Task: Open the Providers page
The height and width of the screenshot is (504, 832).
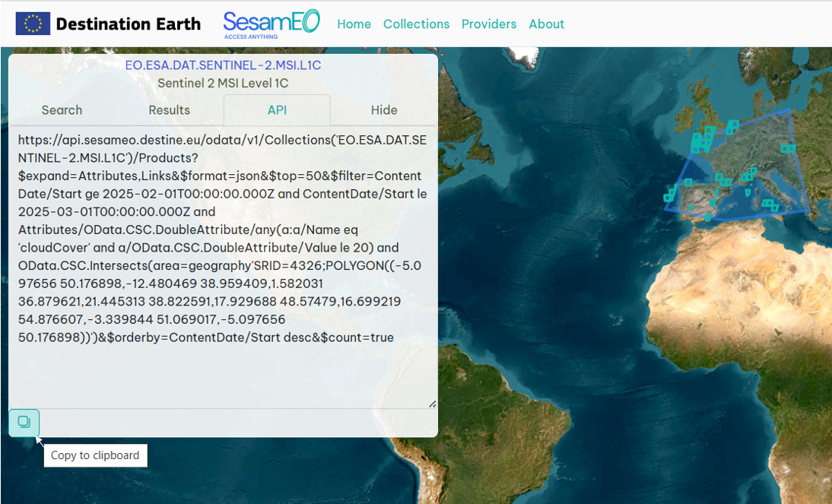Action: click(x=488, y=24)
